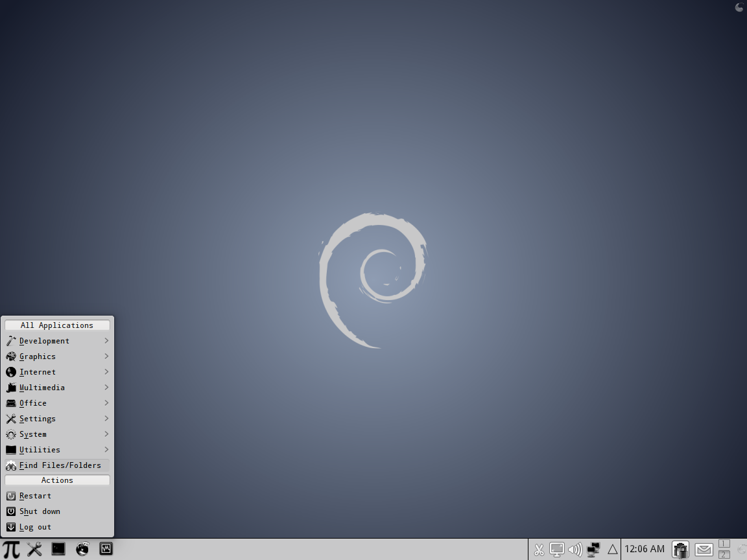
Task: Expand the System submenu
Action: pos(57,434)
